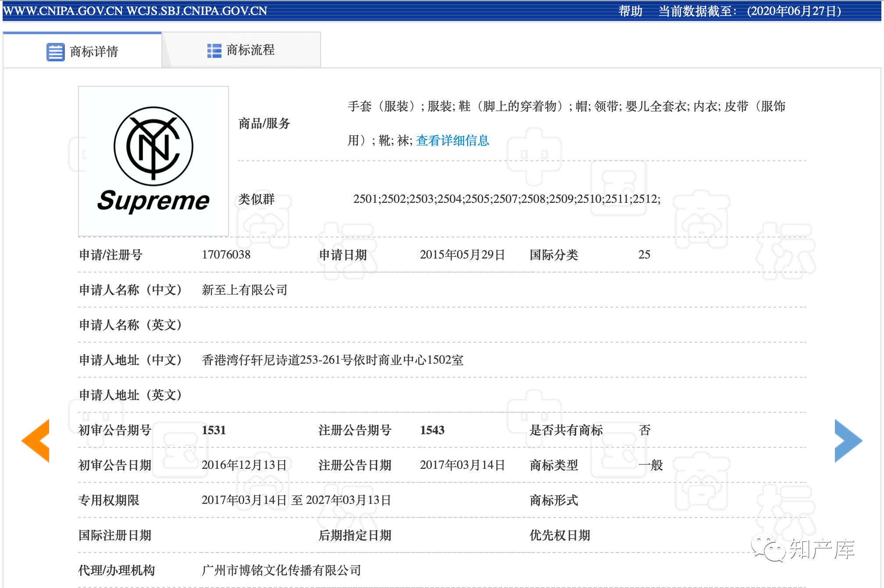Click the applicant name 新至上有限公司

(244, 290)
